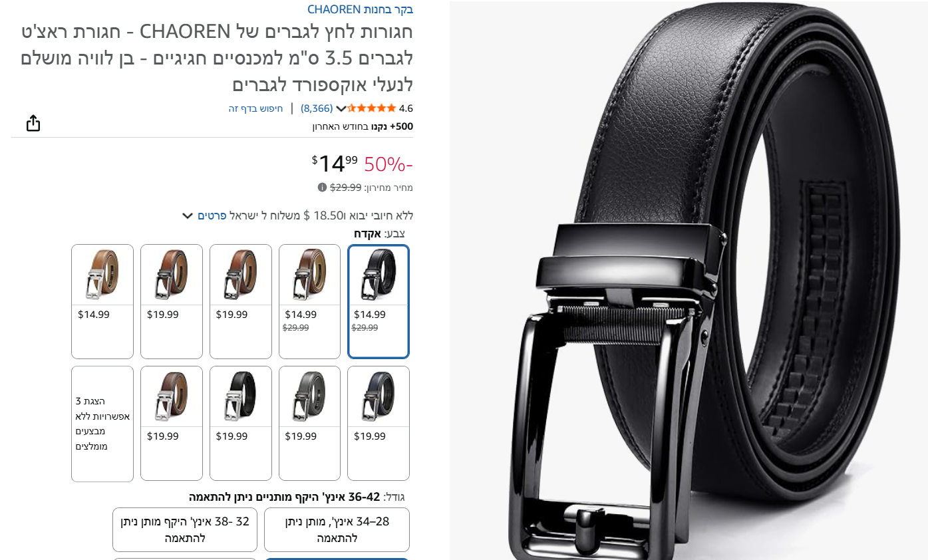Click the large belt product image
Viewport: 928px width, 560px height.
689,280
